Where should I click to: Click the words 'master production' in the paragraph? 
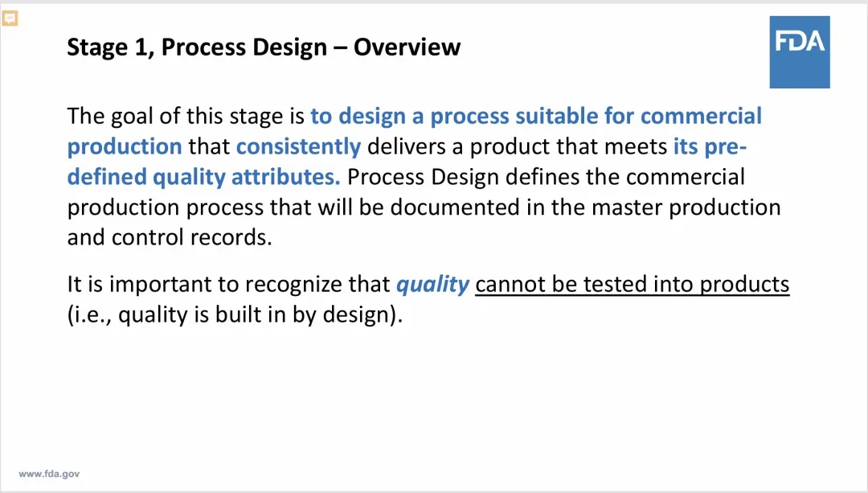(x=686, y=207)
